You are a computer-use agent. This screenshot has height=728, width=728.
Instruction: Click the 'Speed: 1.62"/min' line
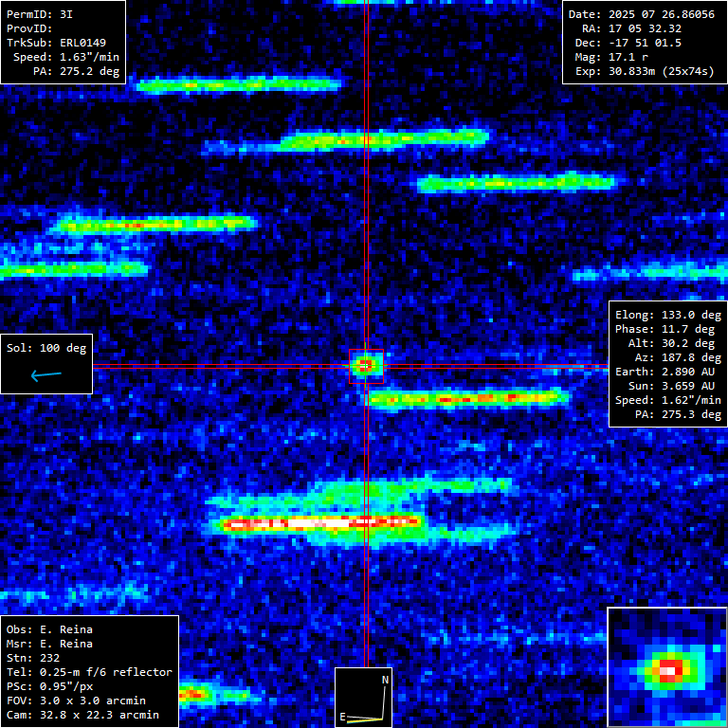(x=668, y=400)
